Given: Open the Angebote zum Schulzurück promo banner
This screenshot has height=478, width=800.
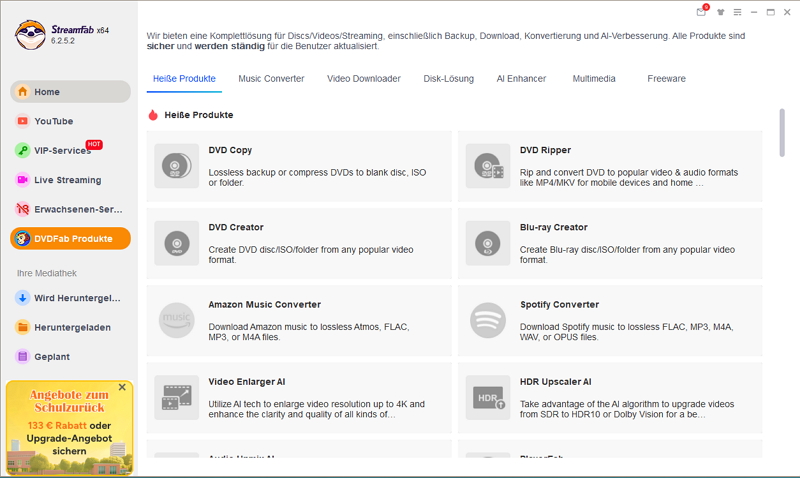Looking at the screenshot, I should pyautogui.click(x=69, y=427).
